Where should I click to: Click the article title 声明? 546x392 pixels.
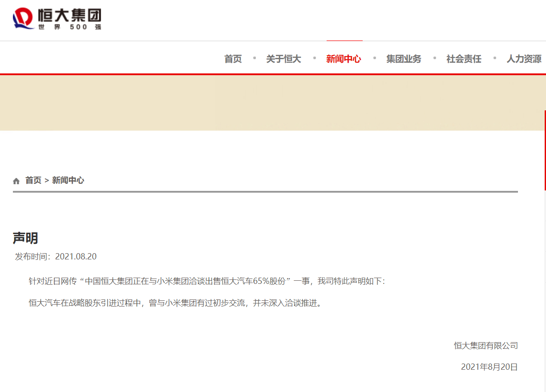pyautogui.click(x=25, y=238)
